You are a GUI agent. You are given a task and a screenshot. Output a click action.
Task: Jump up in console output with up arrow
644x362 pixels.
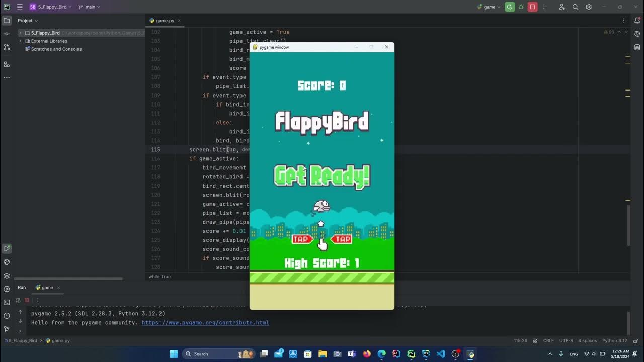pyautogui.click(x=20, y=312)
